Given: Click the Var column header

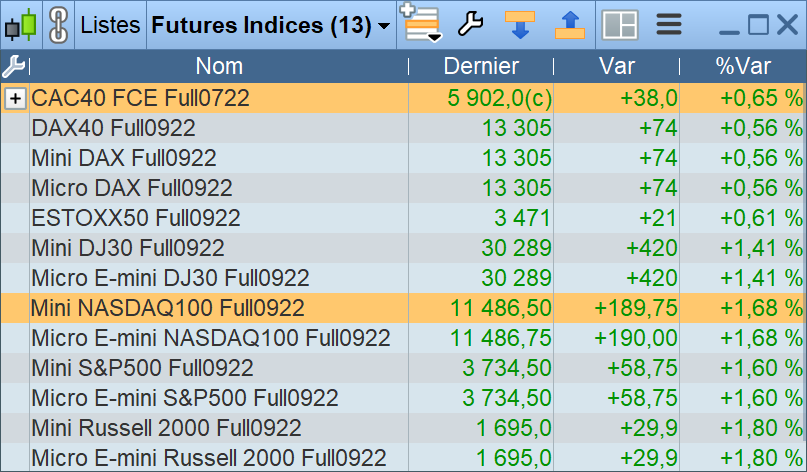Looking at the screenshot, I should [617, 67].
